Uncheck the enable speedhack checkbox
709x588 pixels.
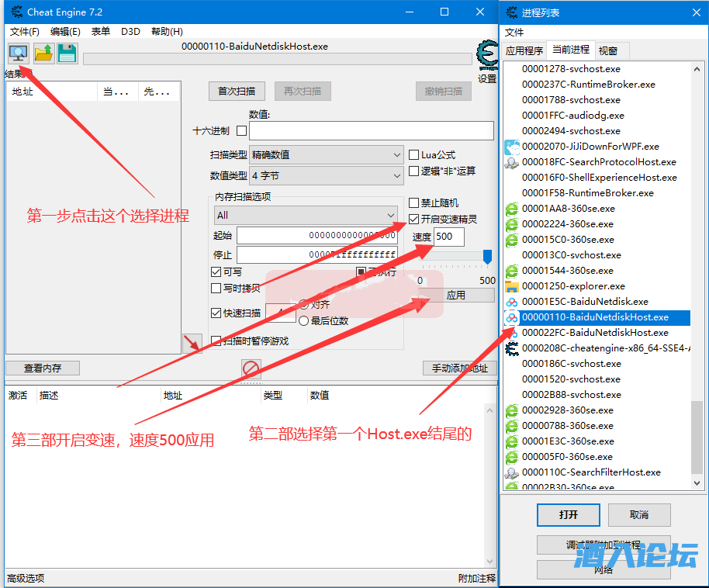(x=413, y=219)
